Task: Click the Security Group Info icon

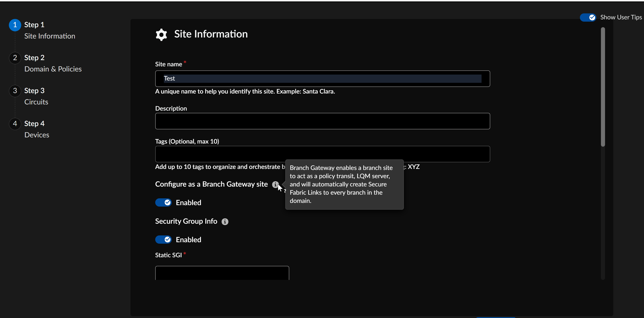Action: click(x=225, y=222)
